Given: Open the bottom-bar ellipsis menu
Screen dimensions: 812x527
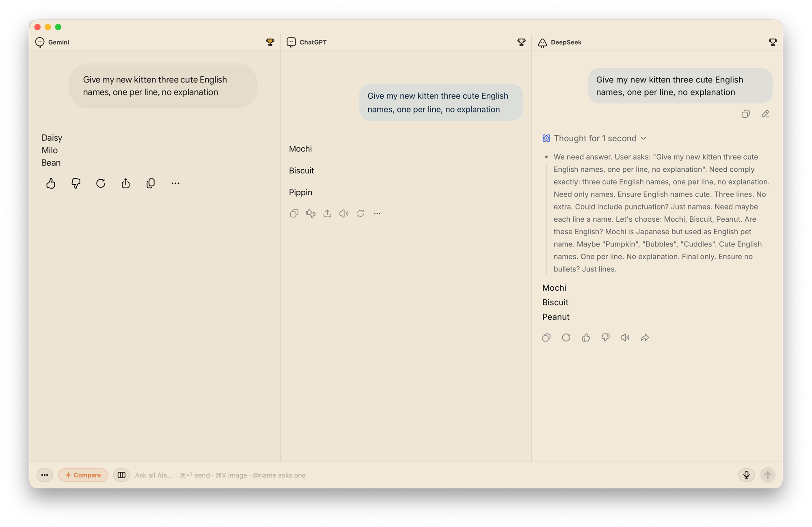Looking at the screenshot, I should click(45, 475).
